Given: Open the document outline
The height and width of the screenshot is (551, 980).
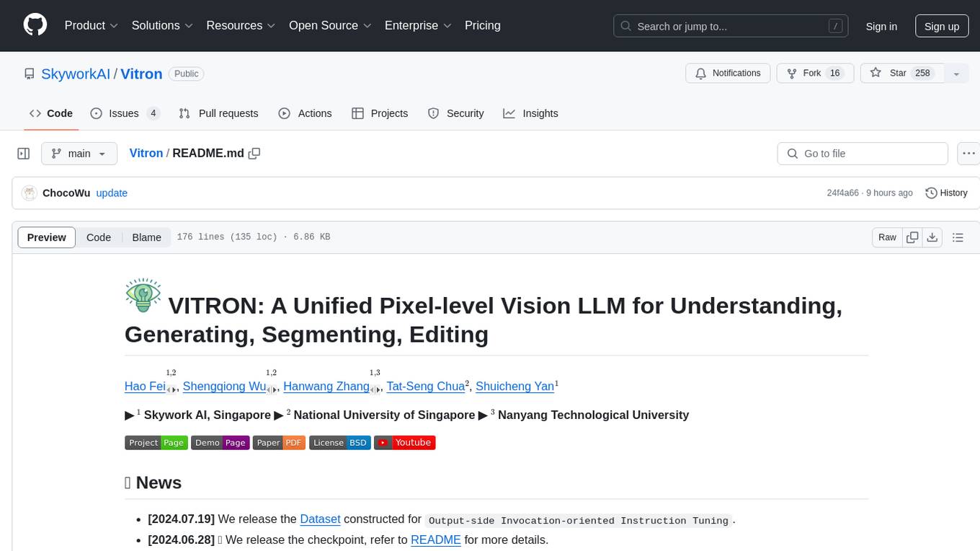Looking at the screenshot, I should tap(958, 237).
